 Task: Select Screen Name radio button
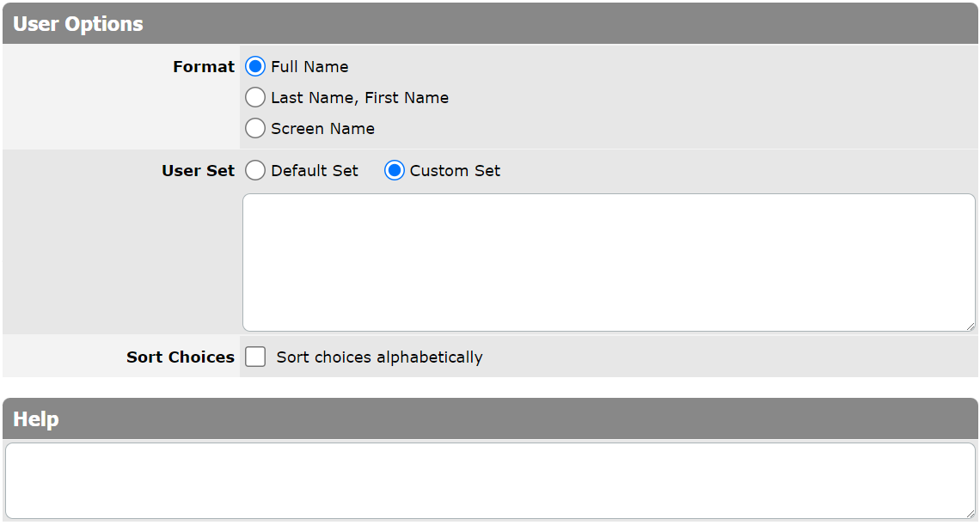coord(255,128)
